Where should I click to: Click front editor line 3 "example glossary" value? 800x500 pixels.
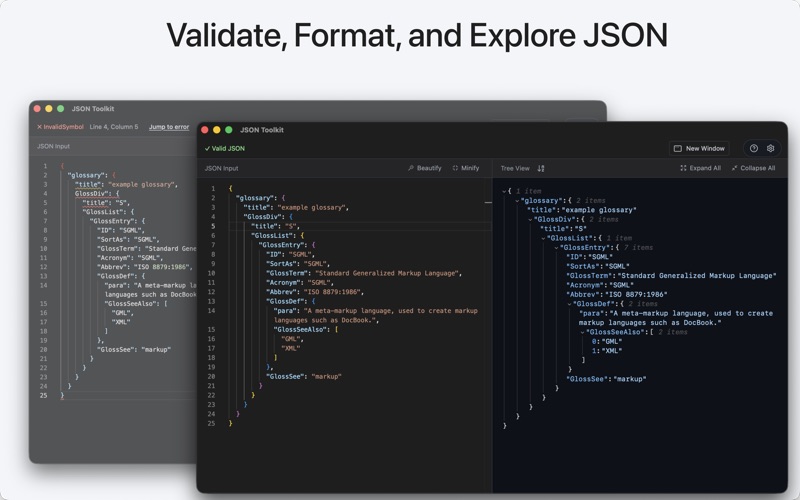point(311,208)
